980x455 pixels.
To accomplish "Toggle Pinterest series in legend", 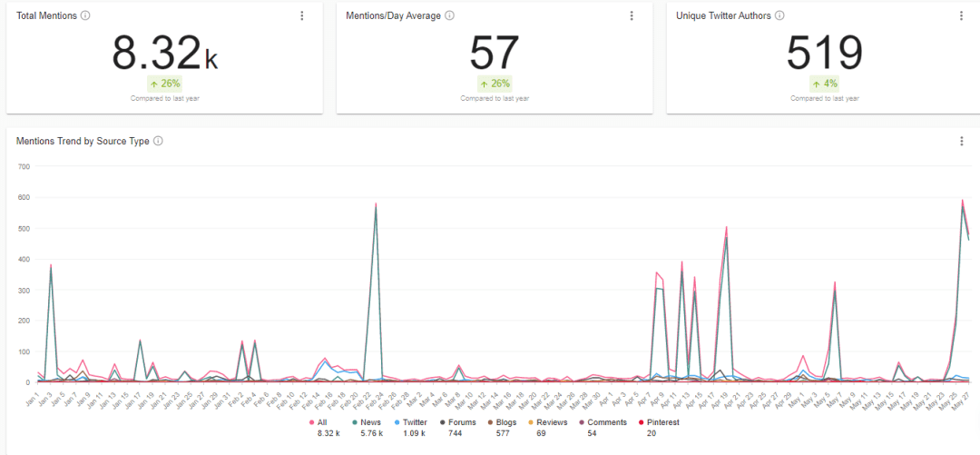I will point(661,422).
